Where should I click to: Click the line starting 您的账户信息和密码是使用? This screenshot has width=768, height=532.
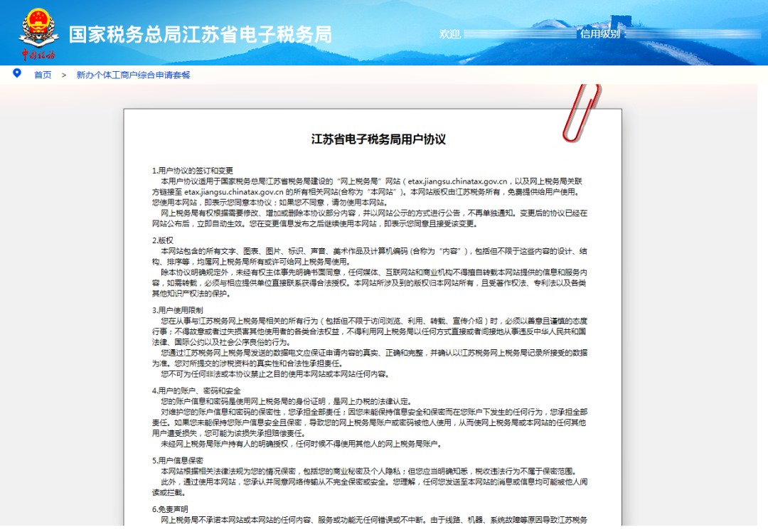coord(287,401)
